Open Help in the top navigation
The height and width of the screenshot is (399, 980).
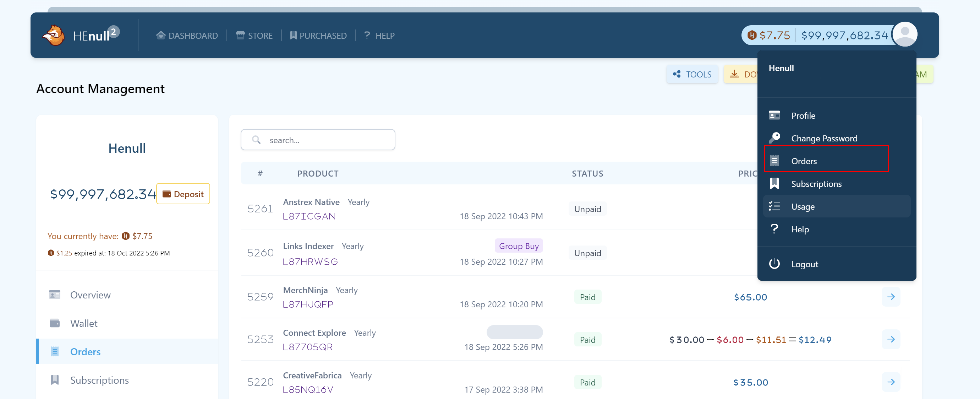(379, 36)
